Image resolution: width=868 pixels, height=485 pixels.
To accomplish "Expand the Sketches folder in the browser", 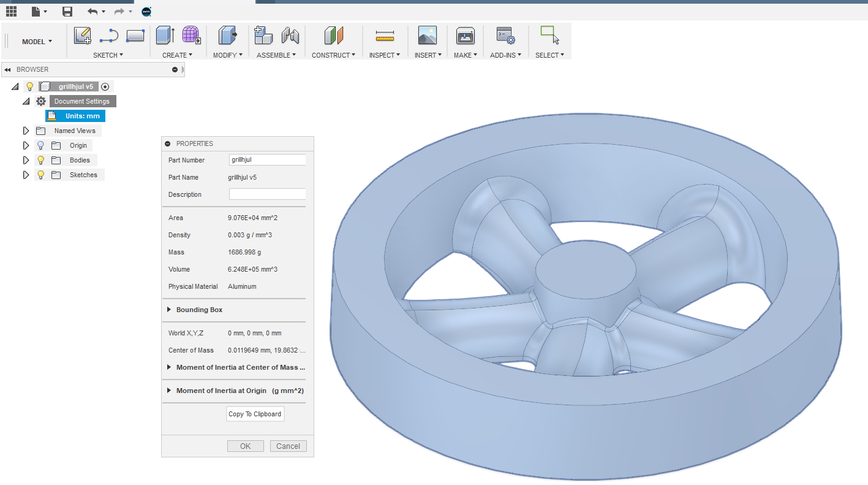I will 26,175.
